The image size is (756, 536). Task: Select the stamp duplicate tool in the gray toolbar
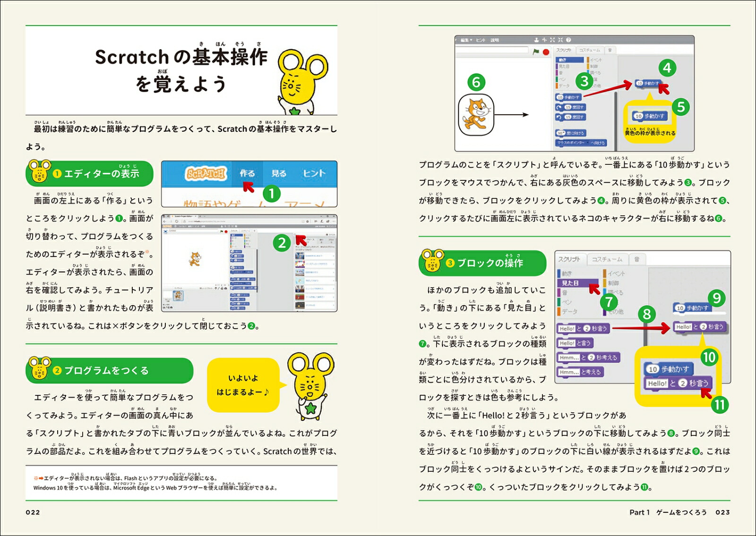[536, 40]
